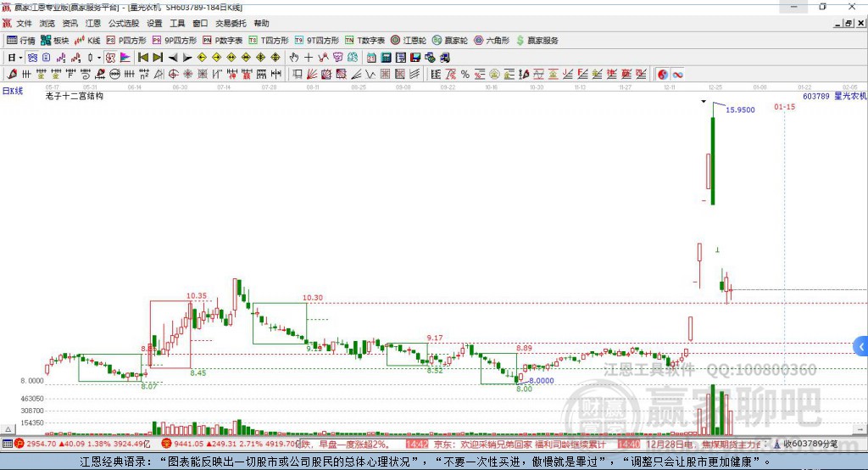The image size is (868, 470).
Task: Click the circled 金 golden ratio icon
Action: point(494,75)
